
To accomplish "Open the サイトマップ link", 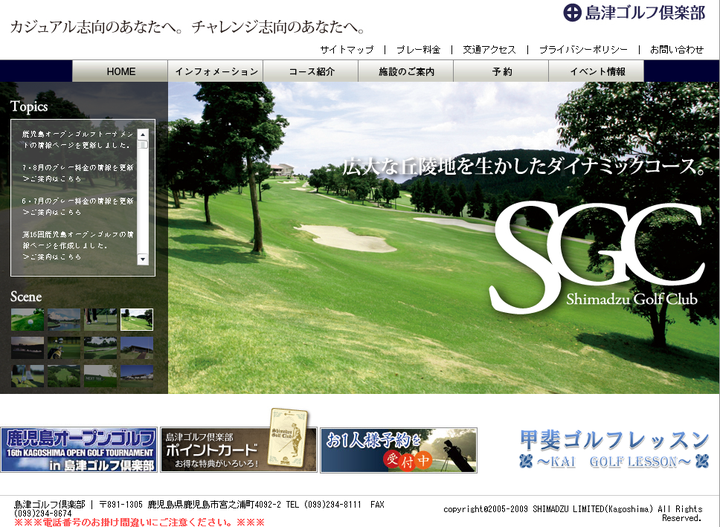I will click(x=347, y=50).
